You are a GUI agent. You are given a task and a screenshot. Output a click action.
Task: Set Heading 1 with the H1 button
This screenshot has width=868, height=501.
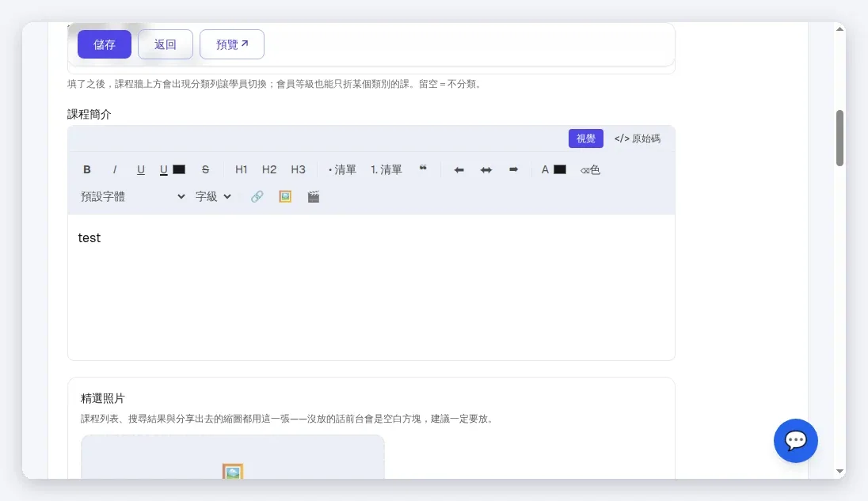241,169
